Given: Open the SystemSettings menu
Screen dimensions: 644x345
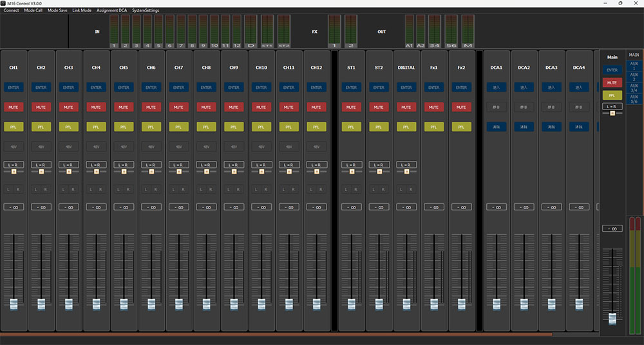Looking at the screenshot, I should (146, 10).
